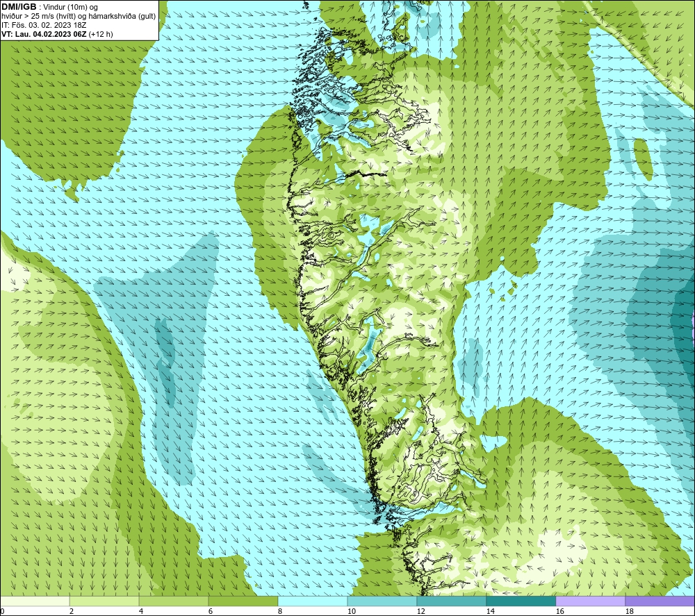Click the legend scale label '10'

point(351,611)
